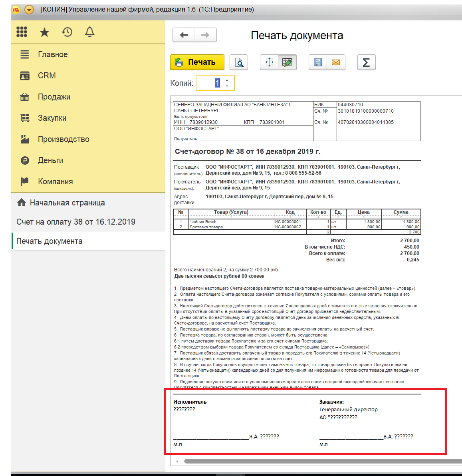This screenshot has width=462, height=476.
Task: Click the Исполнитель signature label
Action: 190,402
